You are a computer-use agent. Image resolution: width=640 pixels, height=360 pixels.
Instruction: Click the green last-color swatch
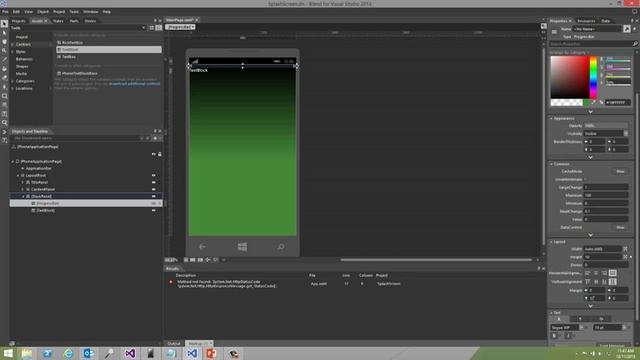coord(587,102)
